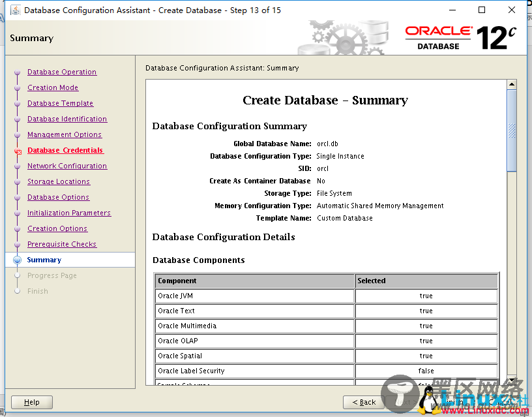Click the 'false' value for Label Security
The height and width of the screenshot is (417, 532).
pos(426,371)
